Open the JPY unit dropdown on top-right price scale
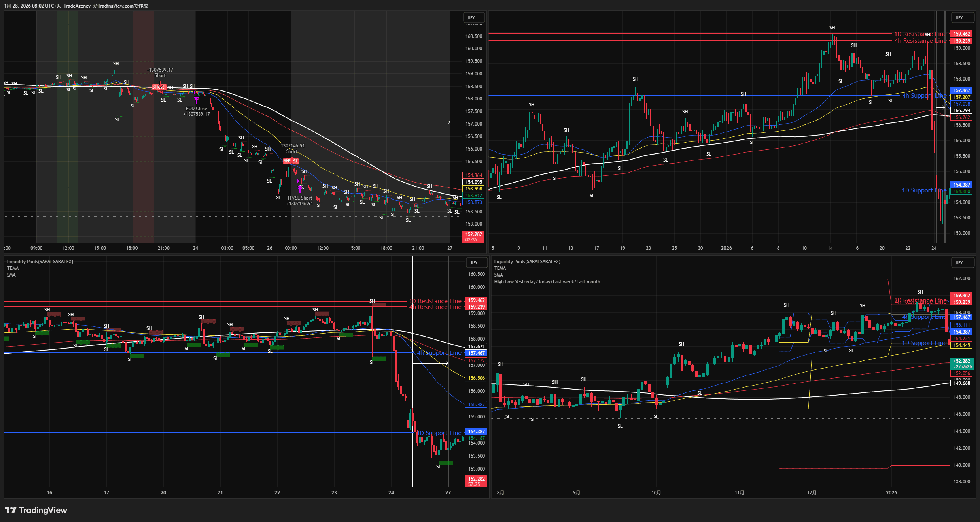Image resolution: width=980 pixels, height=522 pixels. point(962,17)
